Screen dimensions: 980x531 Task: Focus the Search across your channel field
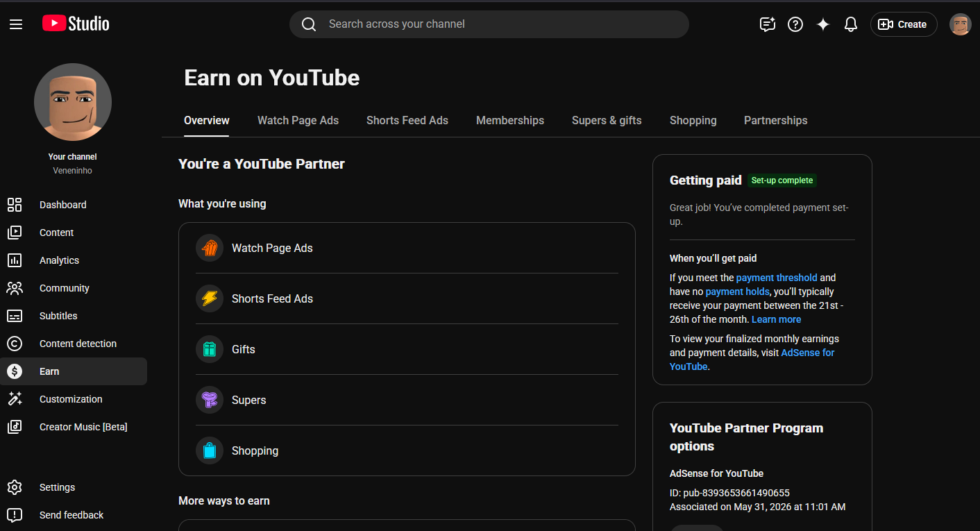(489, 24)
